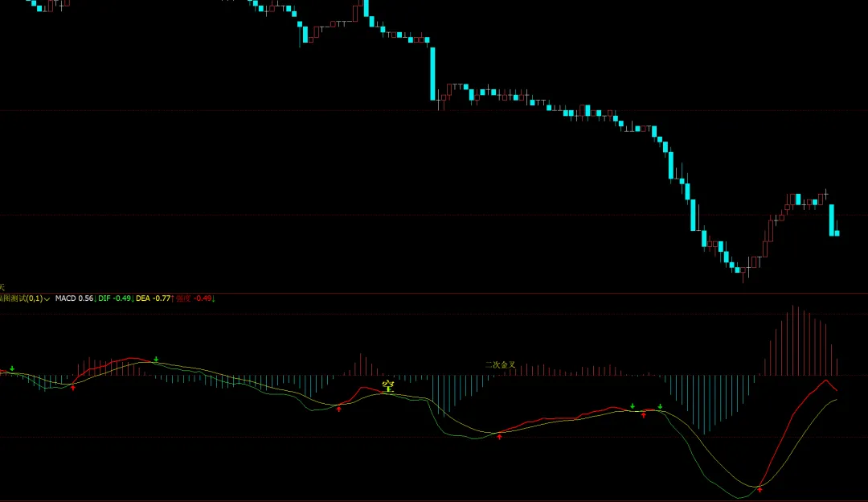
Task: Click the yellow DEA -0.77 readout
Action: click(154, 298)
